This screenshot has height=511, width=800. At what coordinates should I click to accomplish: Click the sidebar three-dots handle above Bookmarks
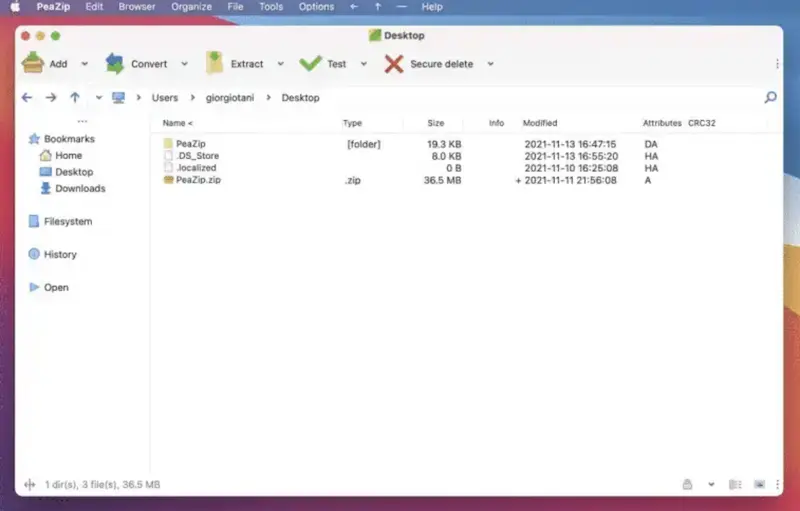(x=82, y=121)
